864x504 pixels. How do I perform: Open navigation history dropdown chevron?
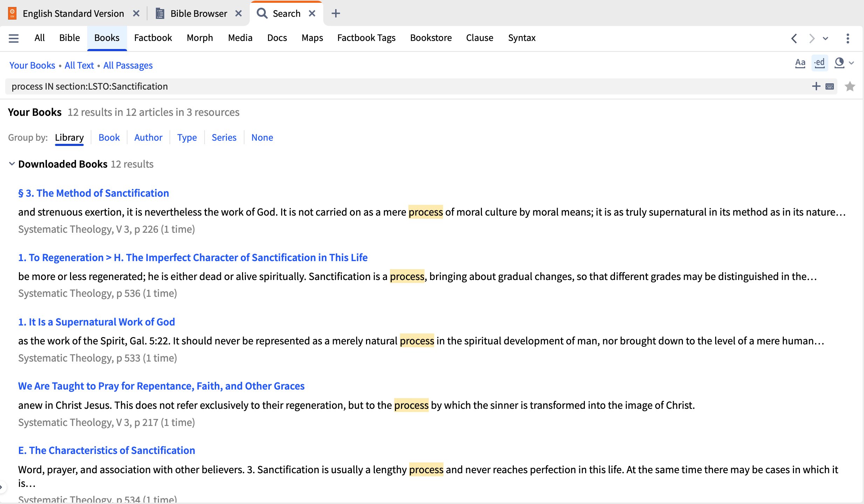825,38
